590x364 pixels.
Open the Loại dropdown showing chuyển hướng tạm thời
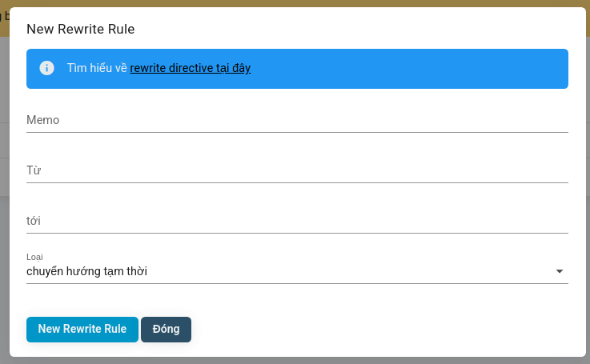pos(288,271)
